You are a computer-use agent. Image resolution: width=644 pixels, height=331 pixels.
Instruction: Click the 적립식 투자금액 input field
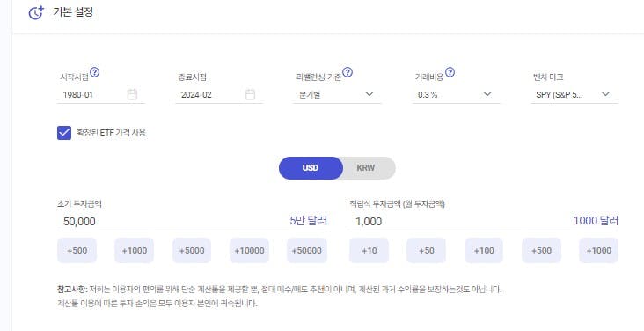[484, 222]
